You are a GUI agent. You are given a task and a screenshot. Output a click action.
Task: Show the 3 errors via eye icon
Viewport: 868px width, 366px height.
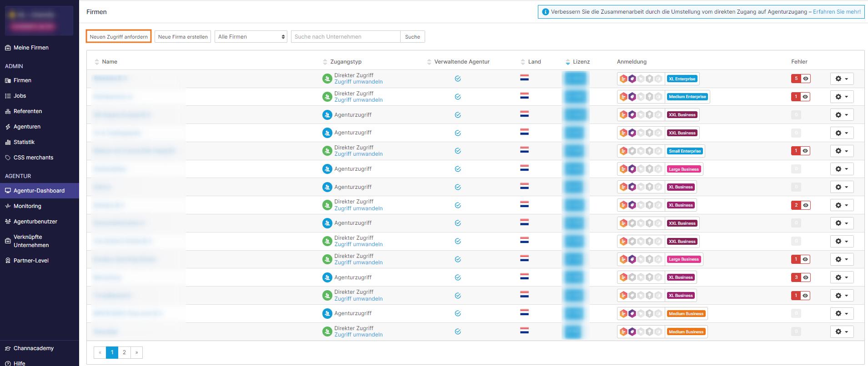[x=806, y=277]
